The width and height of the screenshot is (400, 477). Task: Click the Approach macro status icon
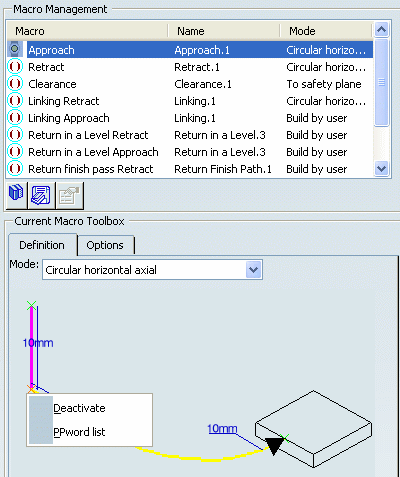[15, 49]
